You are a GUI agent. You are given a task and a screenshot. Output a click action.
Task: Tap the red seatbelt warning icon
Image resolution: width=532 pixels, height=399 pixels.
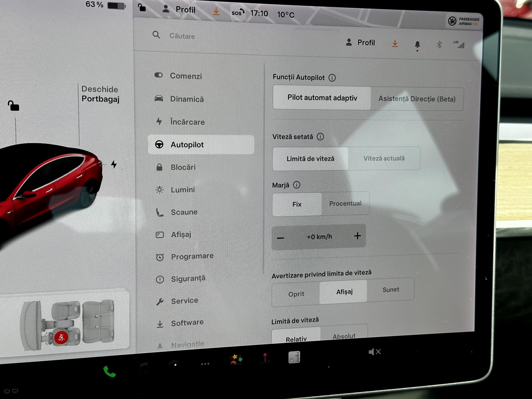[x=61, y=337]
